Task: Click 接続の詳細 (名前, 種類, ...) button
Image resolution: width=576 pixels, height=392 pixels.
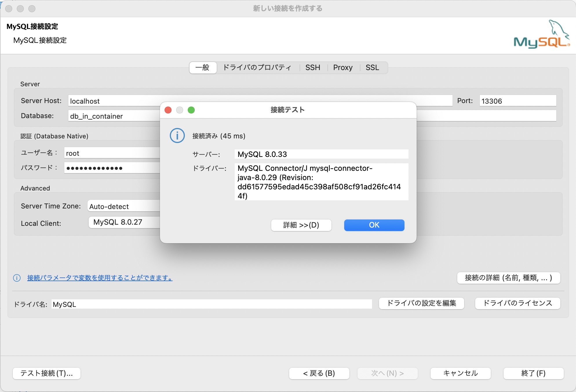Action: click(508, 278)
